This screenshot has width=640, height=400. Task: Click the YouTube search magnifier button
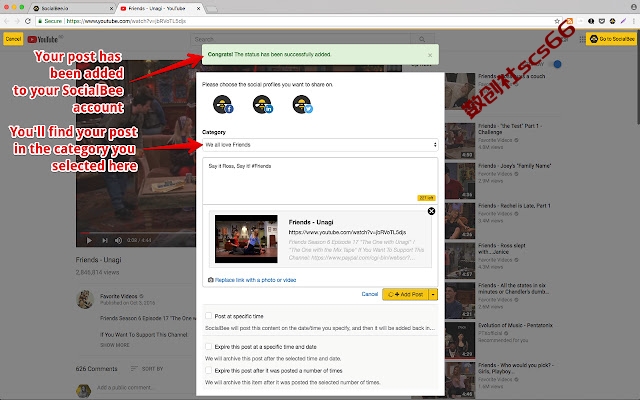[422, 39]
